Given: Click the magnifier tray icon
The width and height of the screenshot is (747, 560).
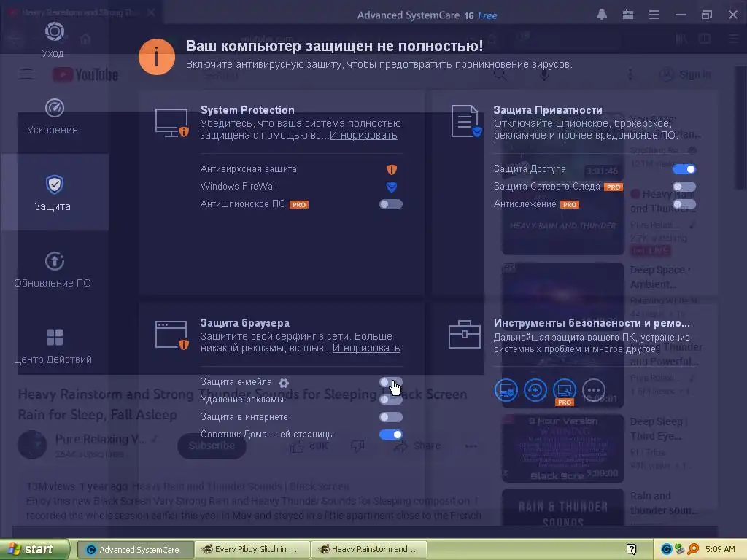Looking at the screenshot, I should click(693, 550).
